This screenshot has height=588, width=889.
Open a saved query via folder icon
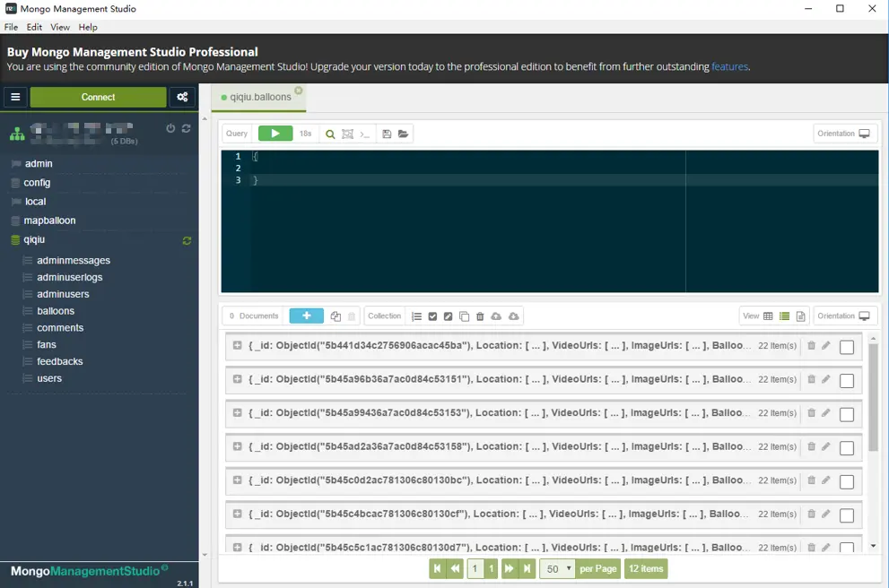click(x=403, y=134)
